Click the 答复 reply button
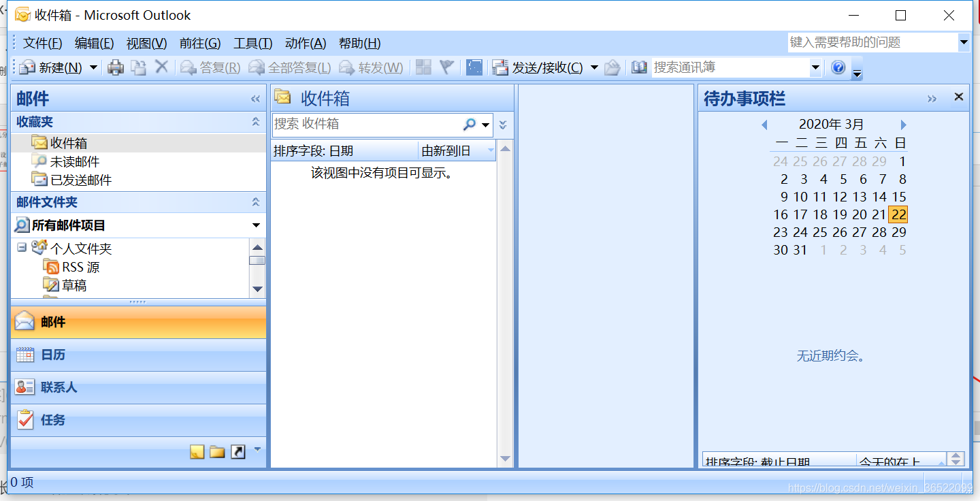 (x=210, y=67)
